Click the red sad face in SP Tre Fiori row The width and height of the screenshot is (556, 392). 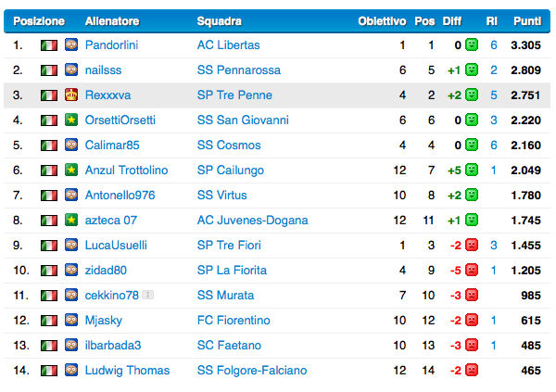[472, 245]
